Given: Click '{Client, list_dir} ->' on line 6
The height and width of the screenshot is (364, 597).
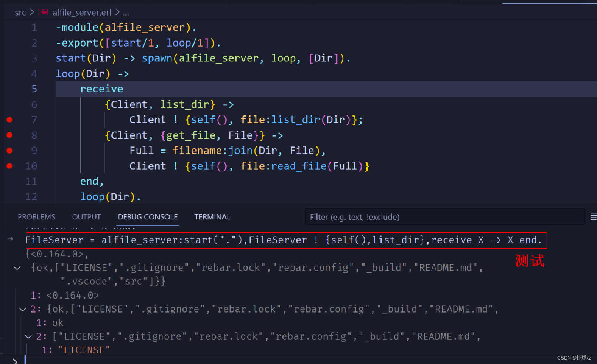Looking at the screenshot, I should click(x=170, y=105).
